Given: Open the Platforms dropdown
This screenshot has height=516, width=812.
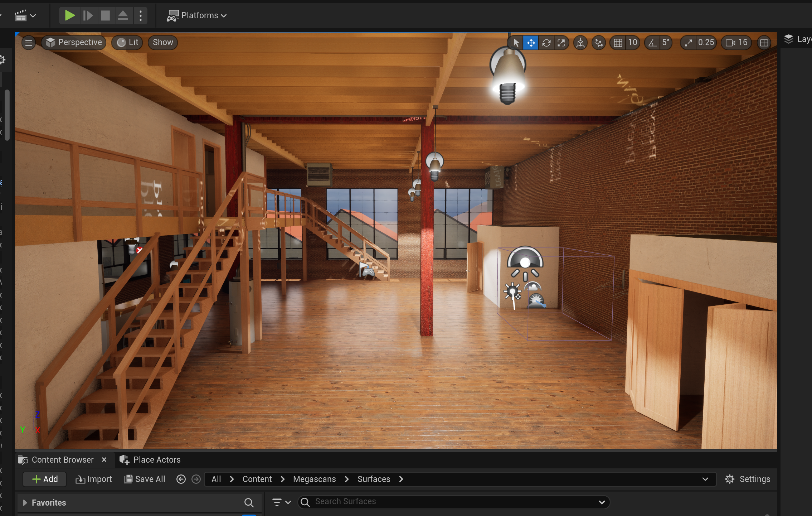Looking at the screenshot, I should click(197, 15).
